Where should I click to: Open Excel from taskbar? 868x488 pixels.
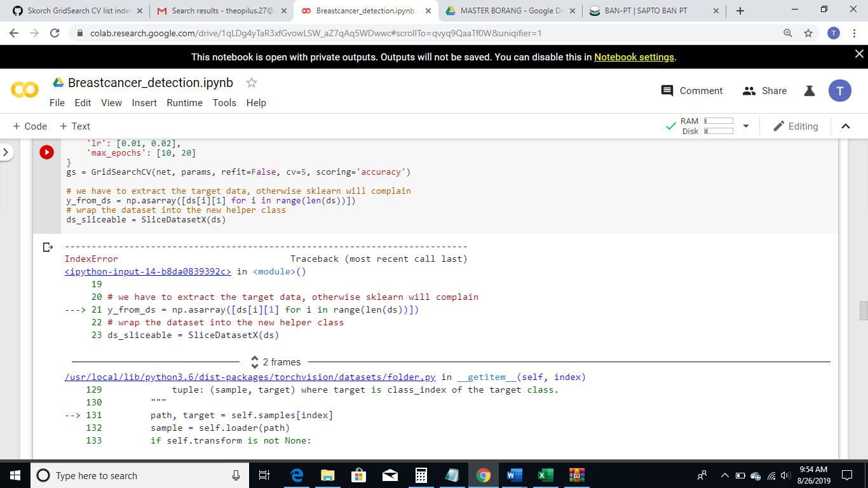[545, 475]
